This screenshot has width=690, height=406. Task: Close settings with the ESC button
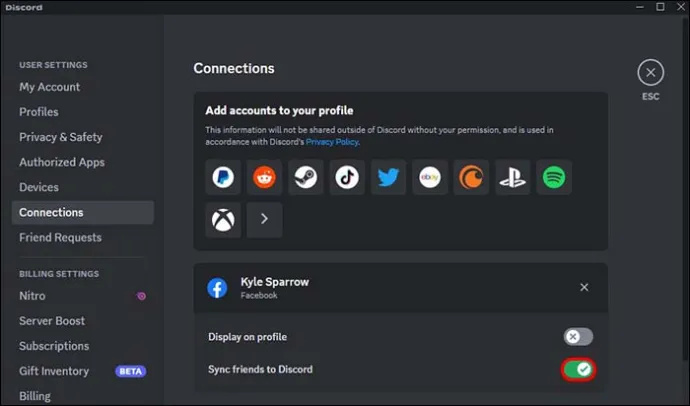pos(650,73)
